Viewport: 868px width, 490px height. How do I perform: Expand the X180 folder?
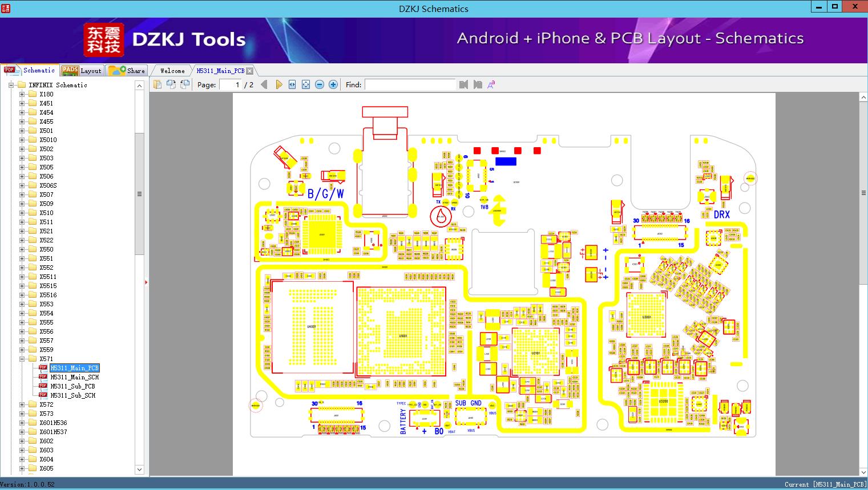tap(22, 94)
